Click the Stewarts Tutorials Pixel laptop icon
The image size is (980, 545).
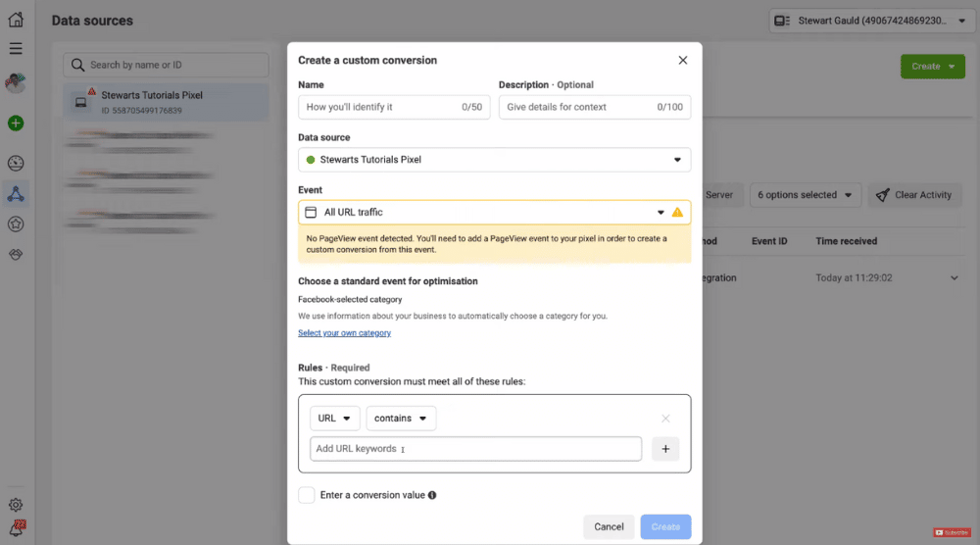point(80,103)
